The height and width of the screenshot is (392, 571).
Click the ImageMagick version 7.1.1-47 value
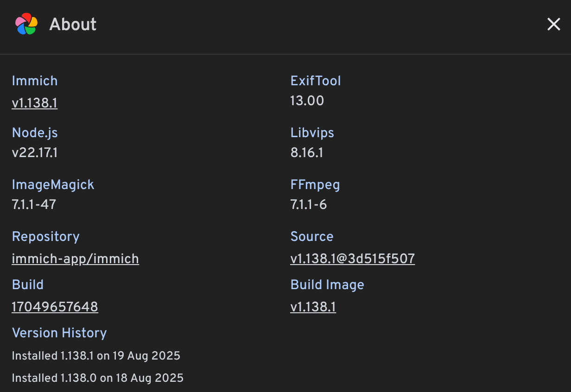point(34,204)
